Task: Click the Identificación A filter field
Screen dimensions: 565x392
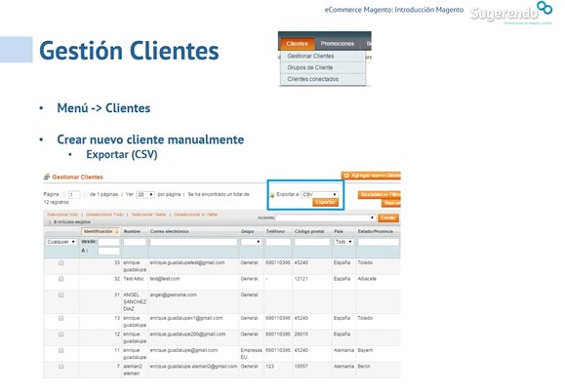Action: click(x=108, y=251)
